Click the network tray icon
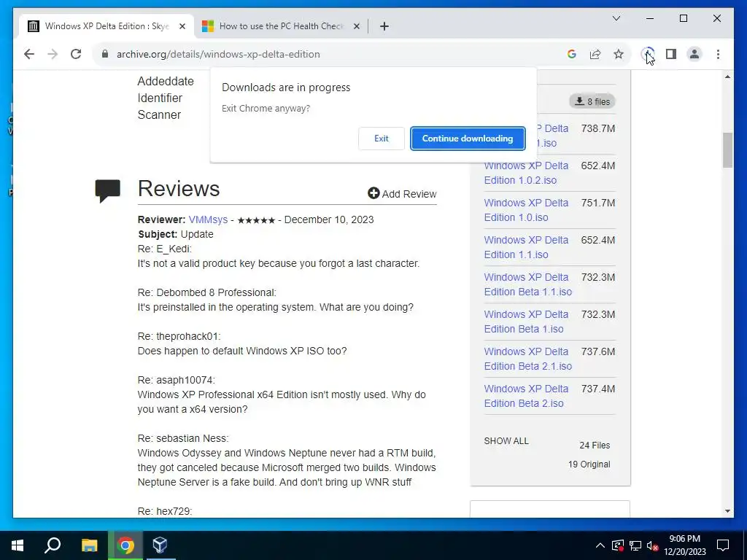The height and width of the screenshot is (560, 747). [x=635, y=545]
